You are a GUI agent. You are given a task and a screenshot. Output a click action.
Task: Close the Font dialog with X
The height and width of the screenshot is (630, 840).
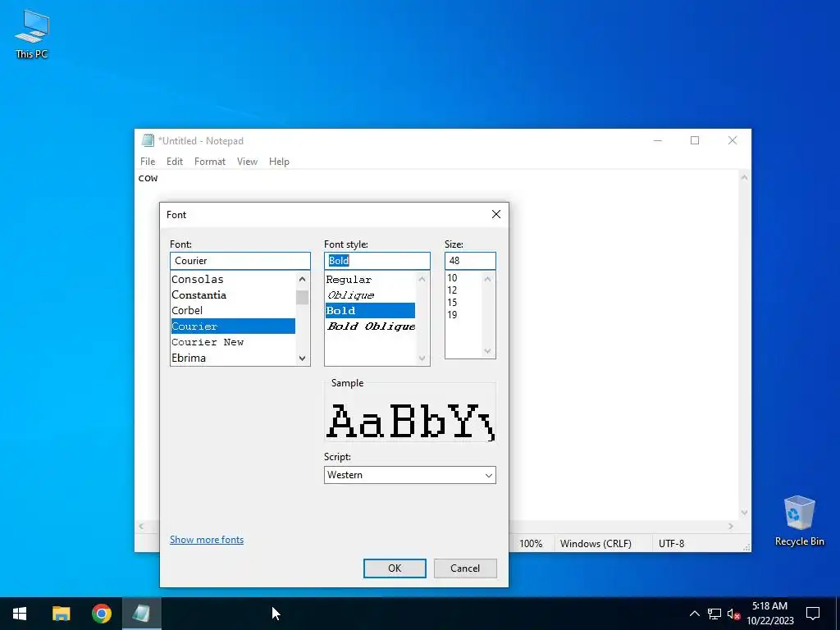[496, 214]
